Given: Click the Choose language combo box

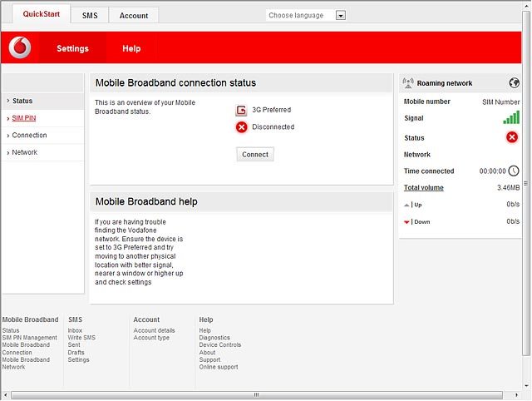Looking at the screenshot, I should point(306,15).
